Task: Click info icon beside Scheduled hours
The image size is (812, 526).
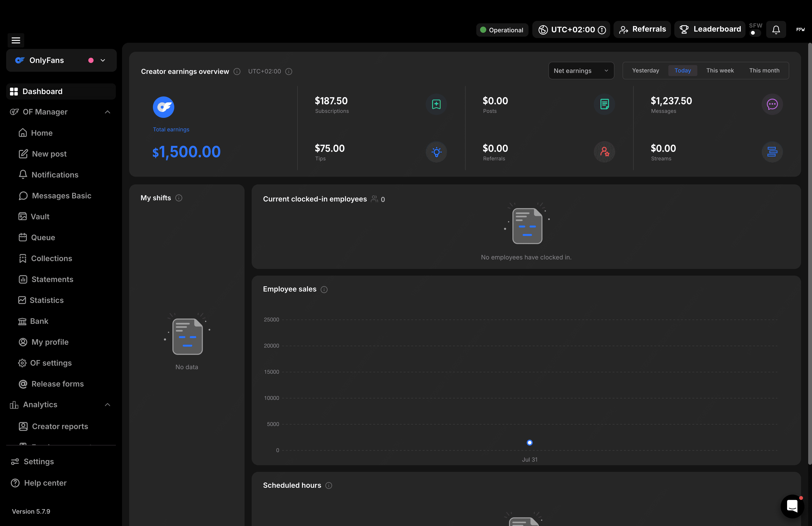Action: [329, 485]
